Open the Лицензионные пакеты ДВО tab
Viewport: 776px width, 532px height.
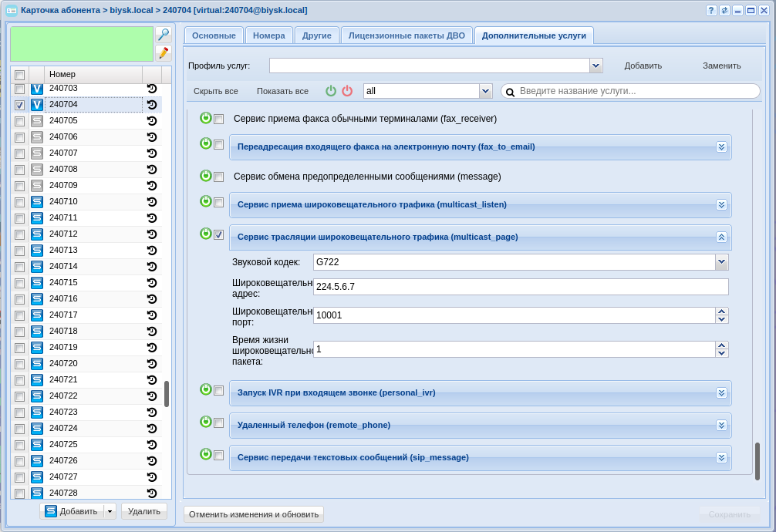pyautogui.click(x=407, y=35)
